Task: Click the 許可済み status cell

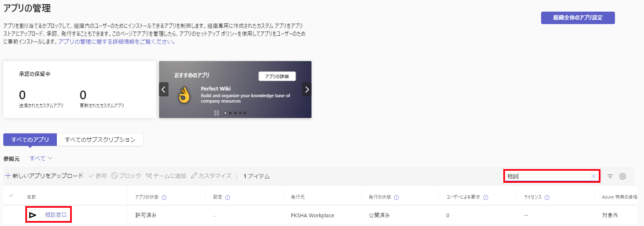Action: point(146,216)
